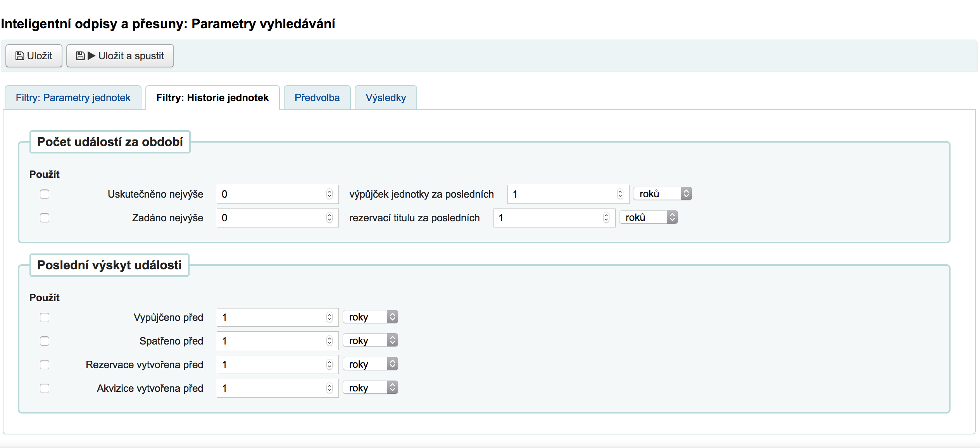Expand roky dropdown for Rezervace vytvořena před
The width and height of the screenshot is (980, 448).
pos(371,364)
